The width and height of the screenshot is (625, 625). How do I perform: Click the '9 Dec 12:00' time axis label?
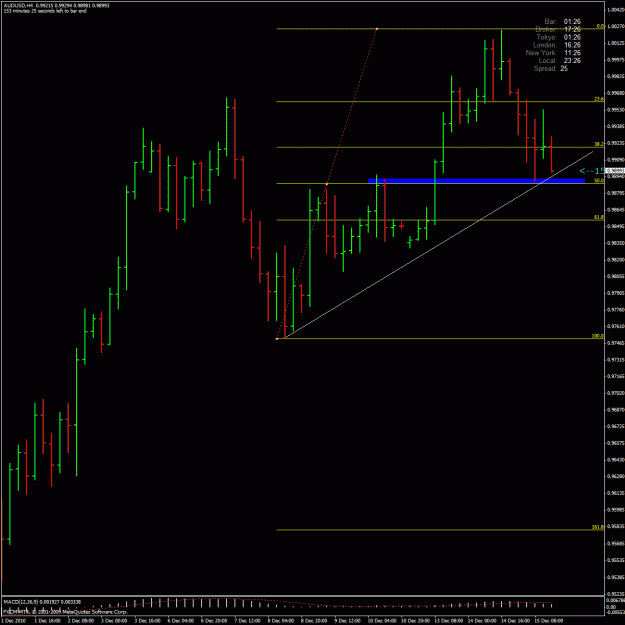pyautogui.click(x=347, y=621)
